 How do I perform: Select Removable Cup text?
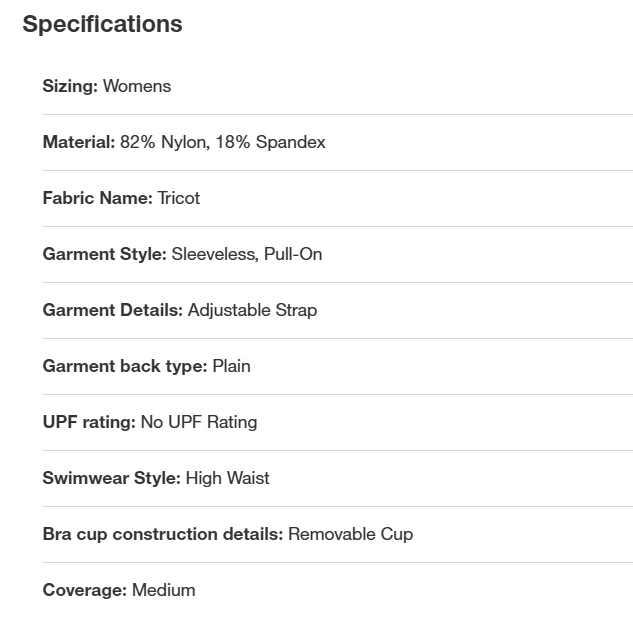[350, 534]
